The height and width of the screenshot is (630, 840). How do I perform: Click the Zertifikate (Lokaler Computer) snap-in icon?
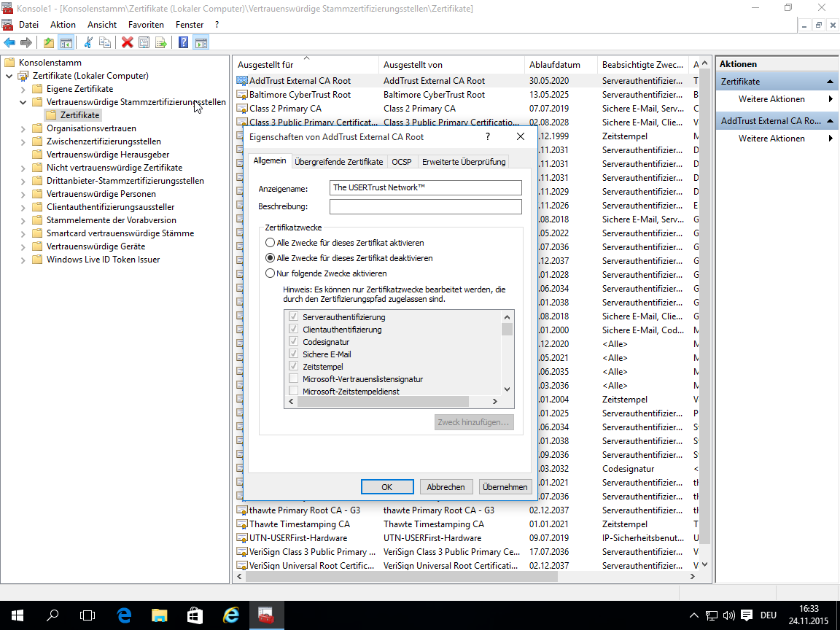point(23,76)
